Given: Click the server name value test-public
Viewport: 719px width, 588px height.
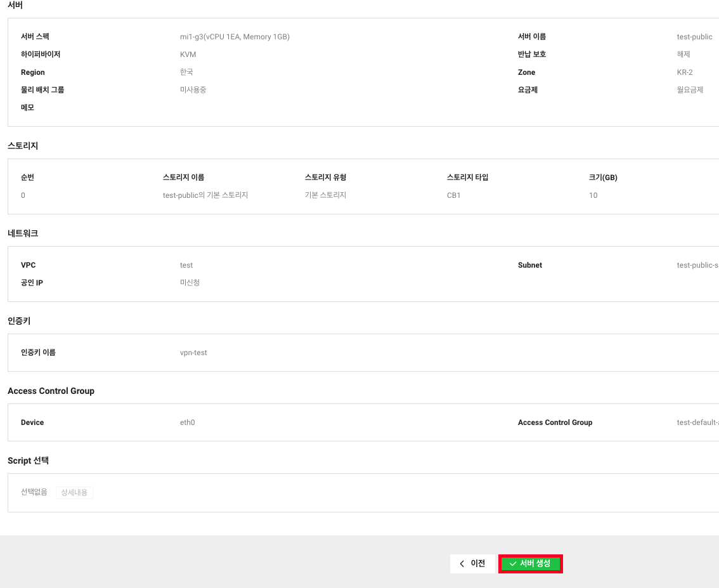Looking at the screenshot, I should [694, 37].
